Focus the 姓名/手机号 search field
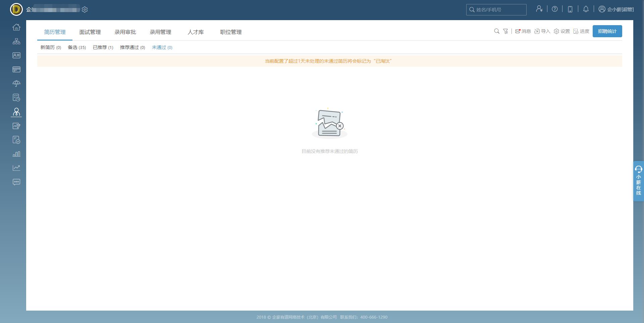 click(496, 10)
